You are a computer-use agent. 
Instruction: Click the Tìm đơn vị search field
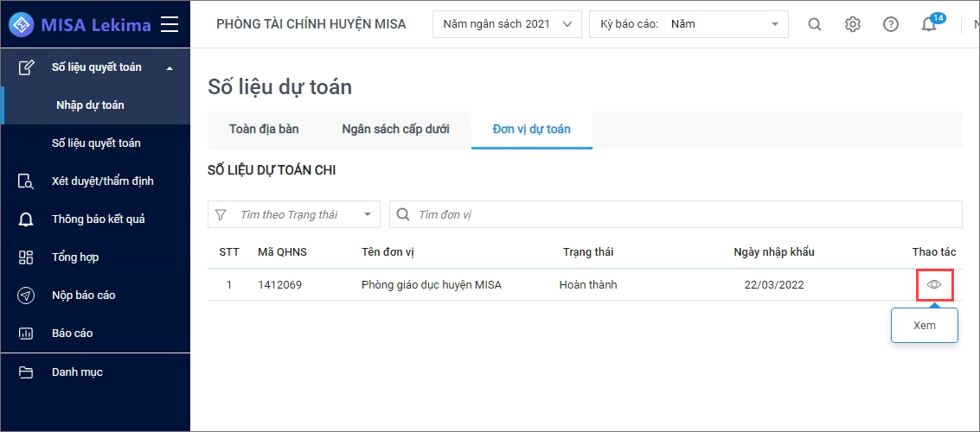pos(676,215)
